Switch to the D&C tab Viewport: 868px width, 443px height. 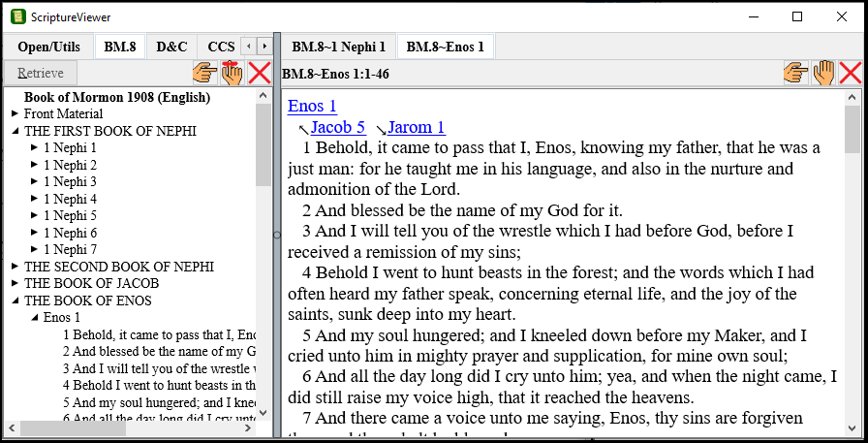point(171,47)
